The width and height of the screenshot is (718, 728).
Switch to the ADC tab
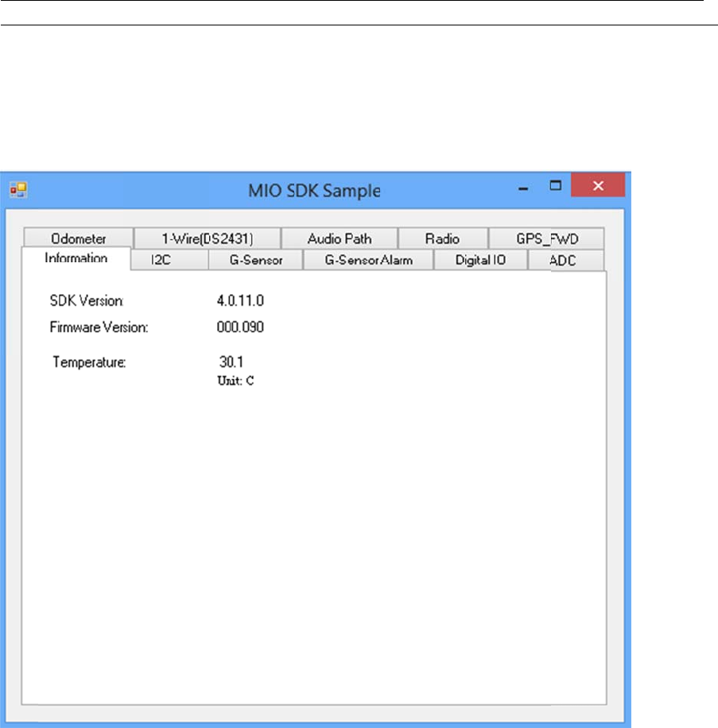pos(566,260)
